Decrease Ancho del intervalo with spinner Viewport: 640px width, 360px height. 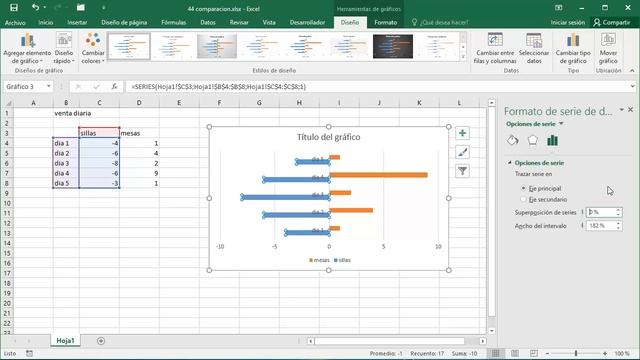(x=619, y=228)
